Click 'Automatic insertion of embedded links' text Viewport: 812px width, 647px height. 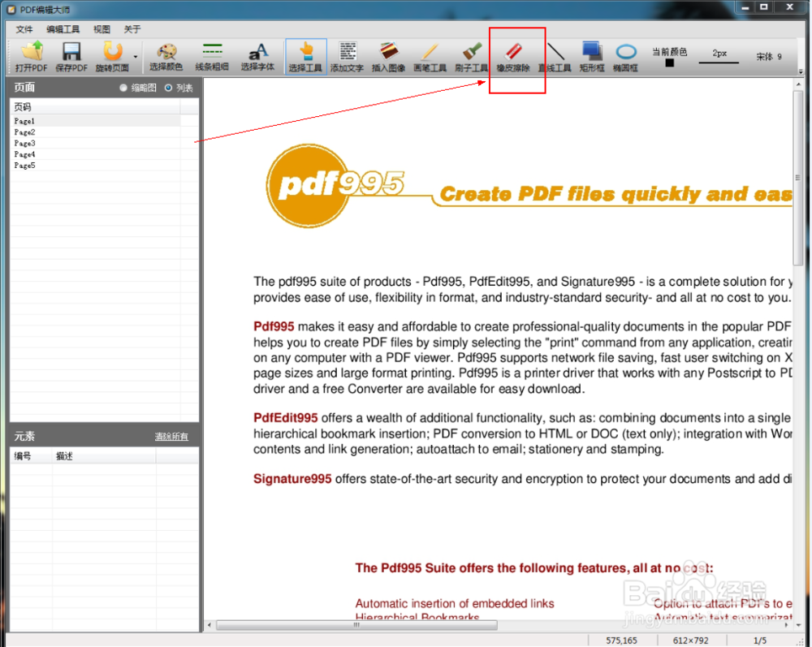tap(455, 603)
